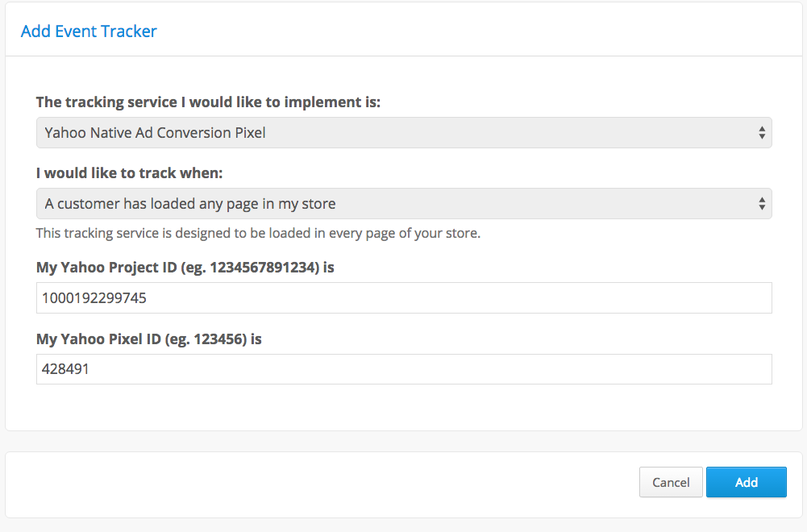Click the 'I would like to track when' label
This screenshot has width=807, height=532.
(129, 173)
